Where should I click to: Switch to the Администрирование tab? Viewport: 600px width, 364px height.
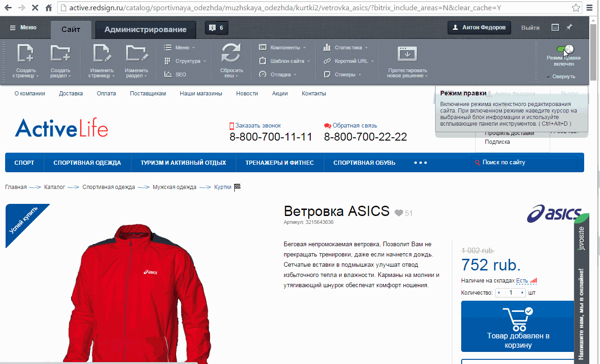coord(145,30)
